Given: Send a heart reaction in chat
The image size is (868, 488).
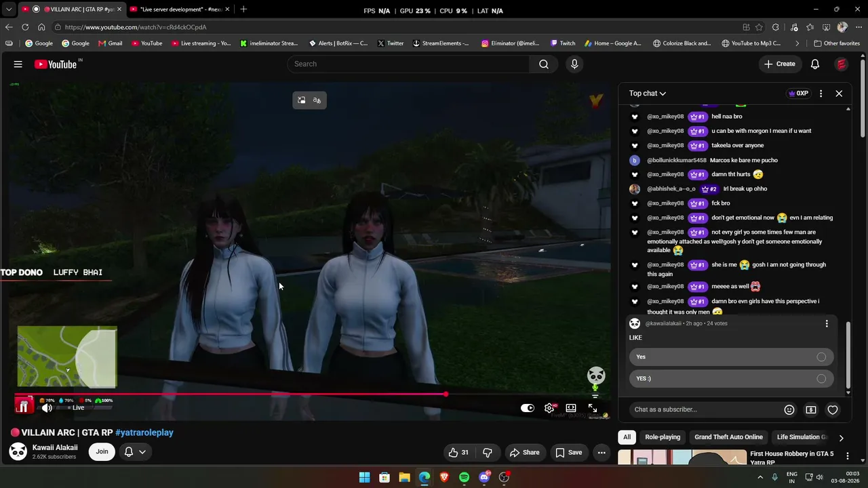Looking at the screenshot, I should (x=833, y=409).
